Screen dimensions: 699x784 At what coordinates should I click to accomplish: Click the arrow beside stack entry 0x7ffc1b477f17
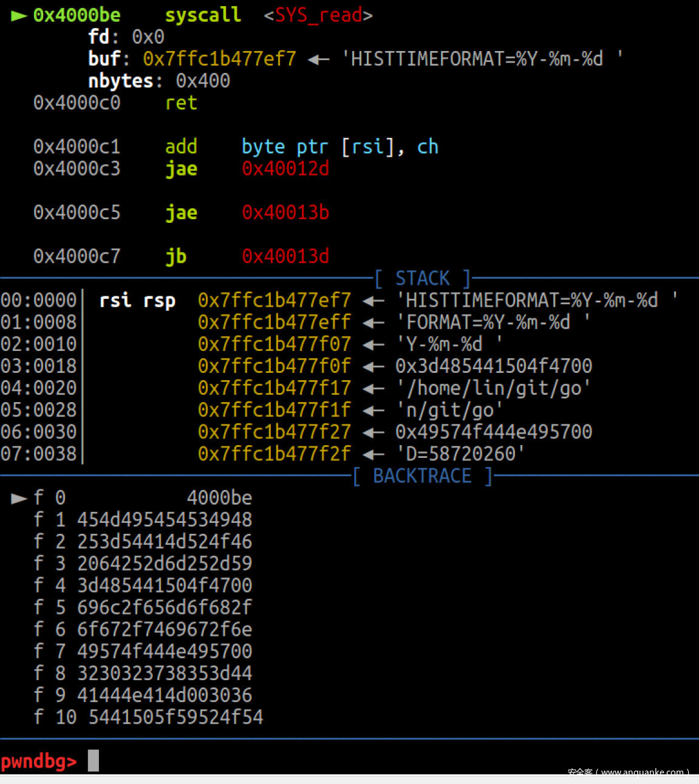click(x=373, y=389)
